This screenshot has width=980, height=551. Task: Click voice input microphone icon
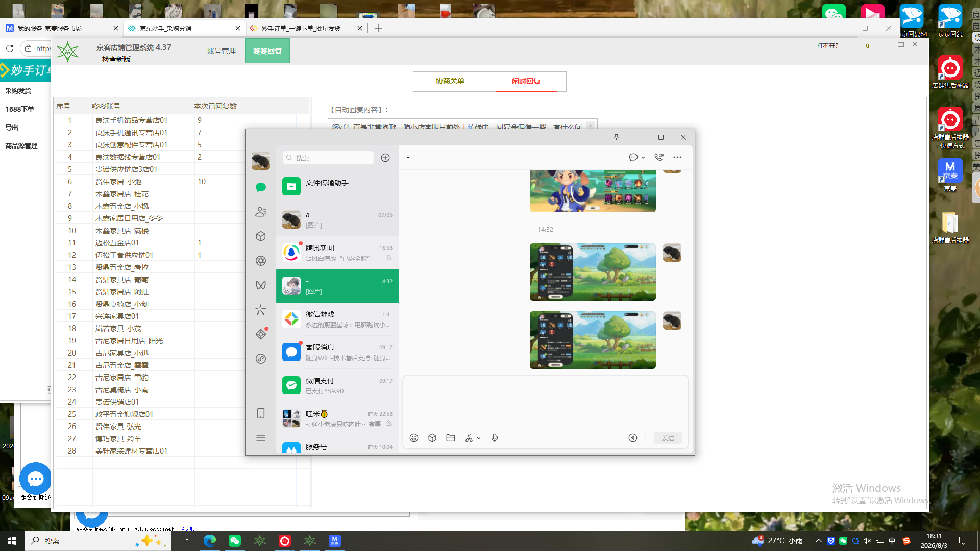[x=495, y=438]
